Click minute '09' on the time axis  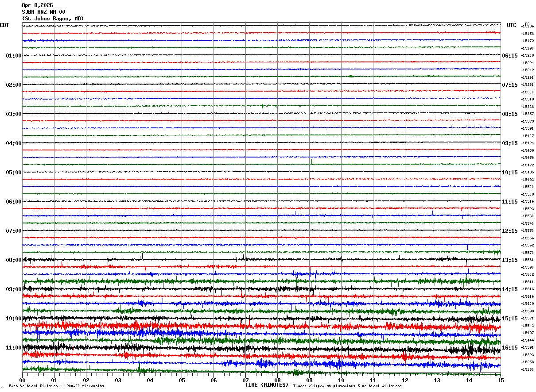[x=310, y=380]
